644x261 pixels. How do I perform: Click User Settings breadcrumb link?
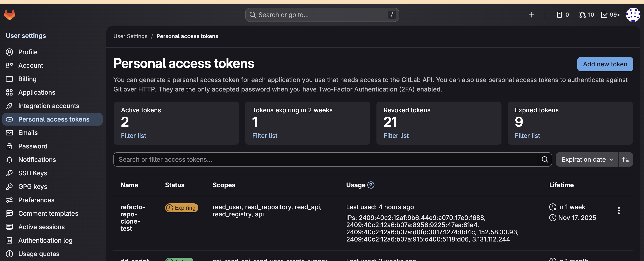click(130, 36)
